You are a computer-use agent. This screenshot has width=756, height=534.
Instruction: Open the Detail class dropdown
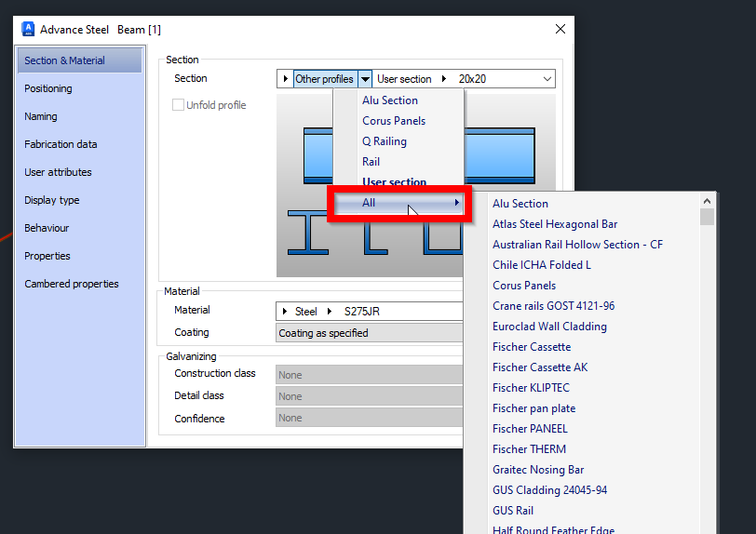tap(370, 396)
